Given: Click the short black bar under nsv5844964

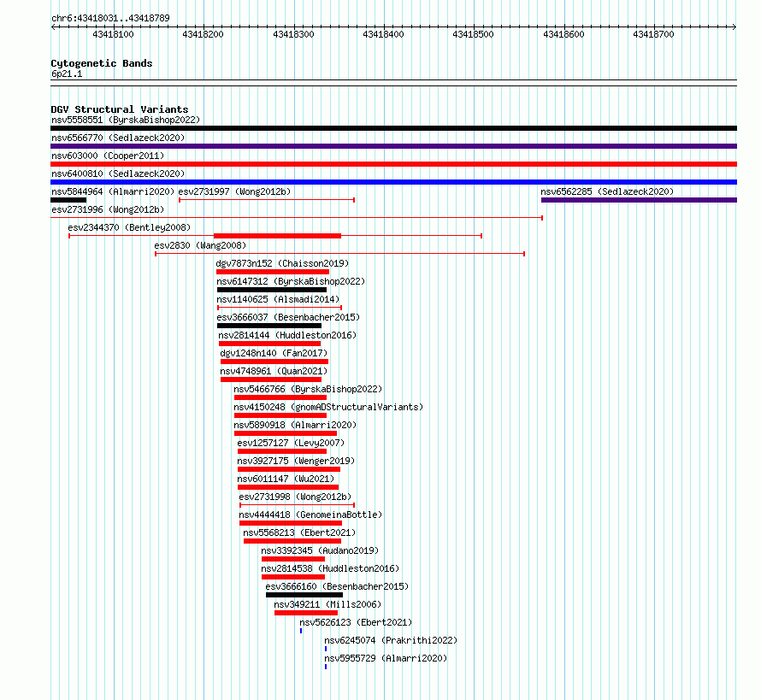Looking at the screenshot, I should 68,200.
